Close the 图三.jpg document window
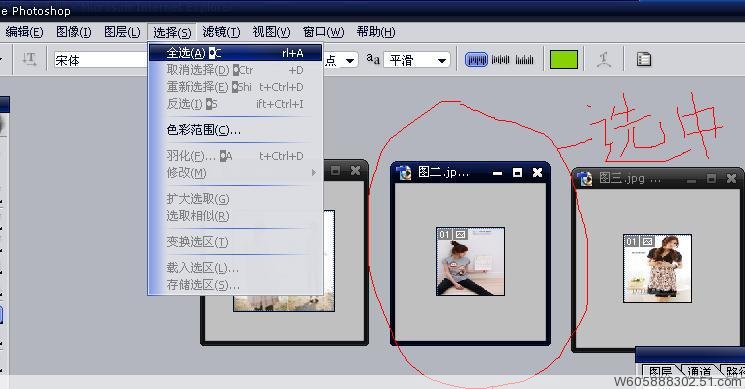 click(x=731, y=179)
